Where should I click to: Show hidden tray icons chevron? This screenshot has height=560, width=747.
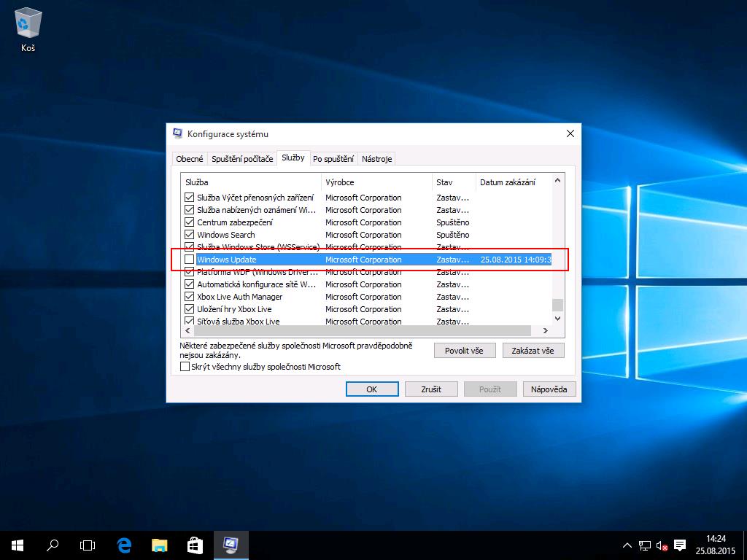(x=627, y=545)
